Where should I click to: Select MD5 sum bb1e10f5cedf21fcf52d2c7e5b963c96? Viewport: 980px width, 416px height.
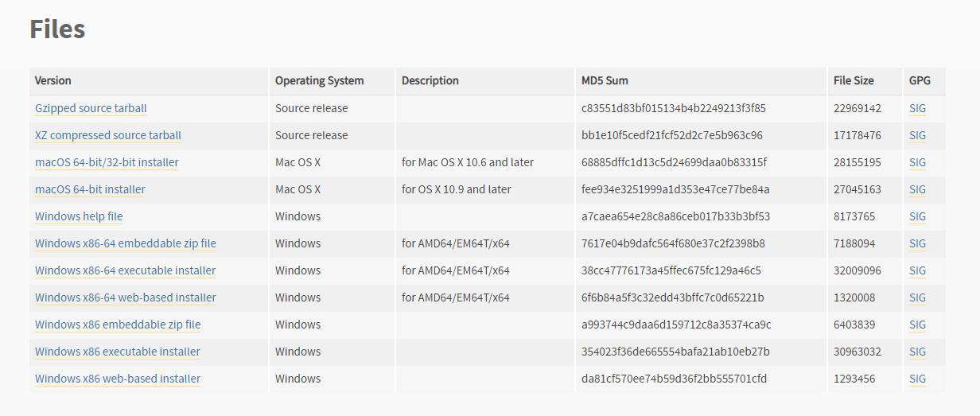tap(672, 135)
